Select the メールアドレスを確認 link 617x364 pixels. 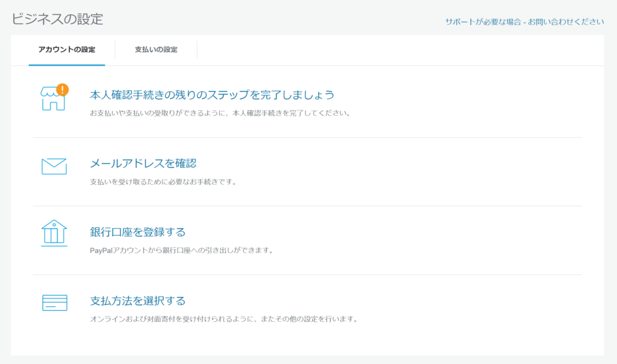[143, 163]
